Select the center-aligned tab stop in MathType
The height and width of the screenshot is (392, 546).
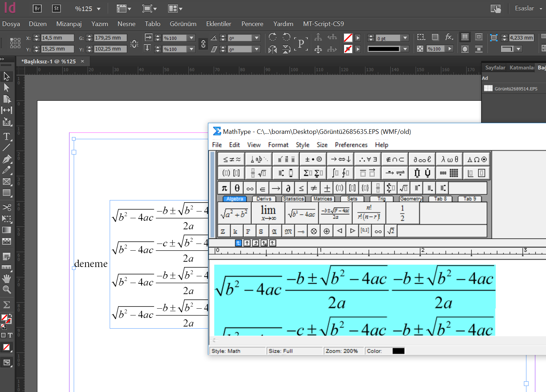click(x=247, y=243)
